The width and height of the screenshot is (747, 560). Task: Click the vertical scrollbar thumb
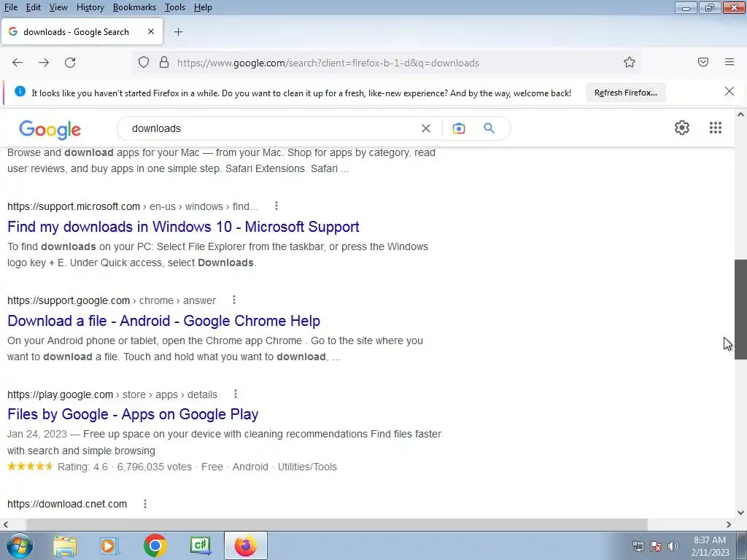(740, 309)
